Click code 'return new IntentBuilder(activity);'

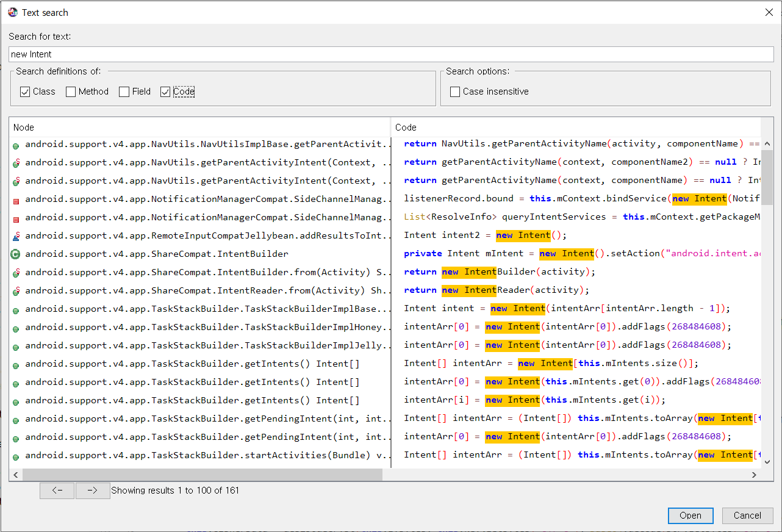tap(499, 272)
